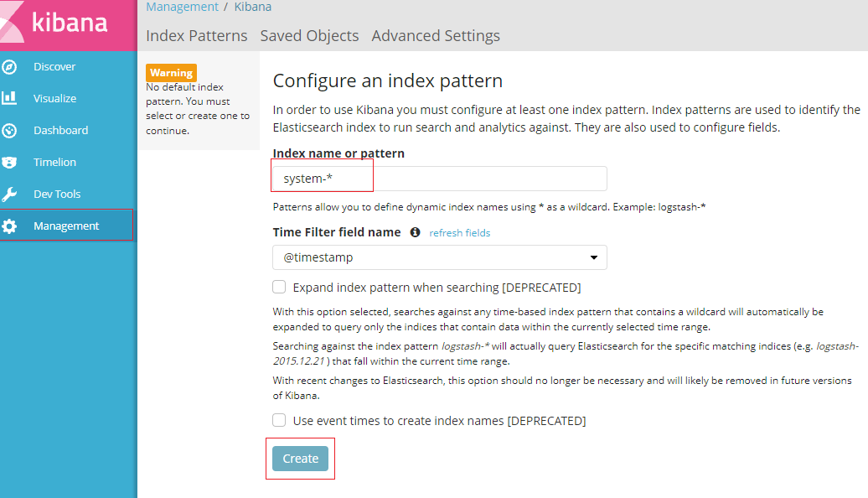Click the Dev Tools wrench icon

tap(10, 195)
